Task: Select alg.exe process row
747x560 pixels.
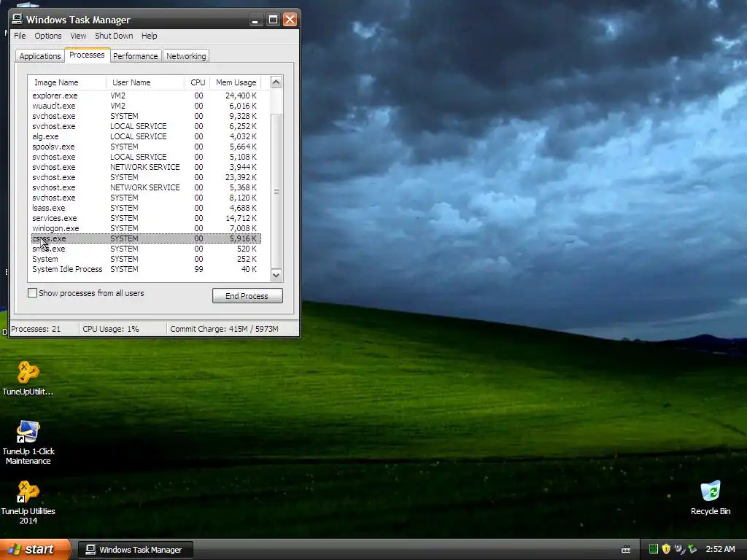Action: pyautogui.click(x=146, y=136)
